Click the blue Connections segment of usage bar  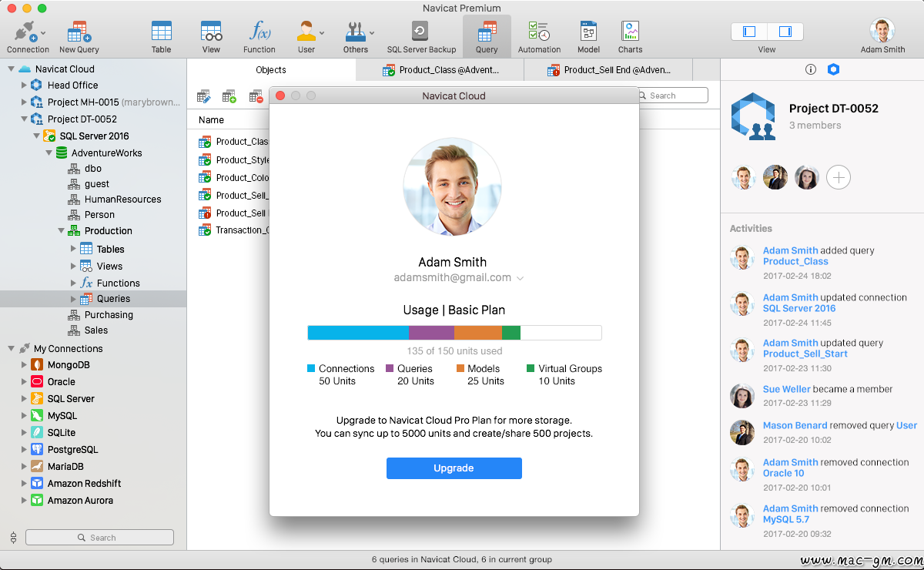pos(358,333)
